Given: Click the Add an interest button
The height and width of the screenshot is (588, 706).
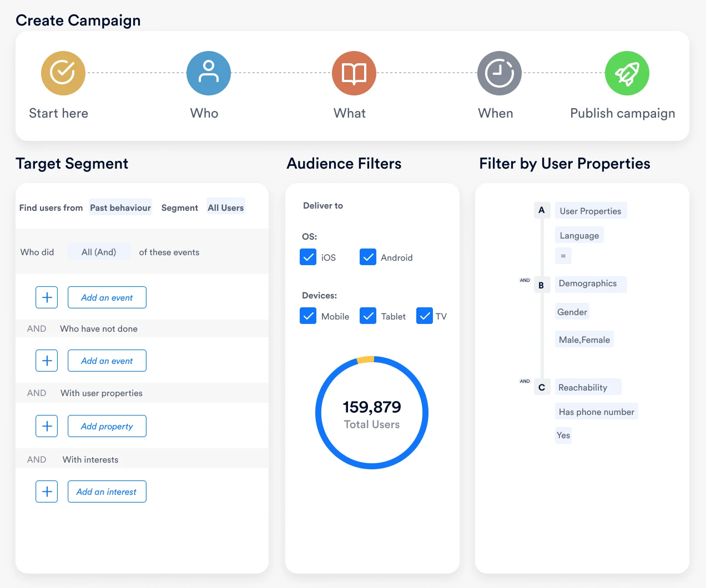Looking at the screenshot, I should (107, 491).
